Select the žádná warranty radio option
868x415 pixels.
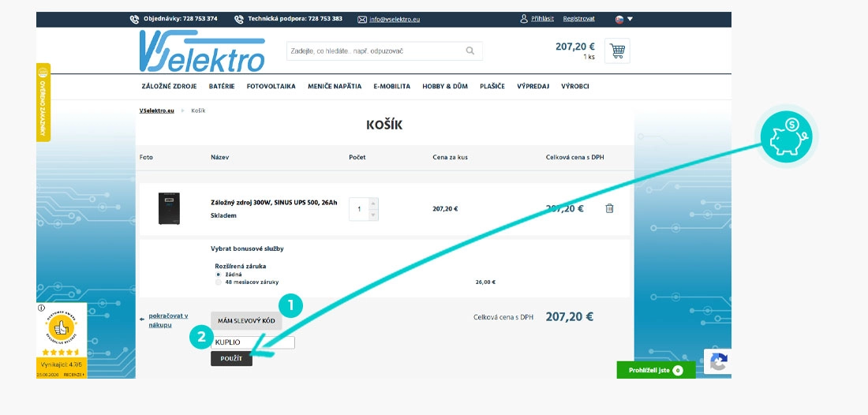click(x=218, y=275)
